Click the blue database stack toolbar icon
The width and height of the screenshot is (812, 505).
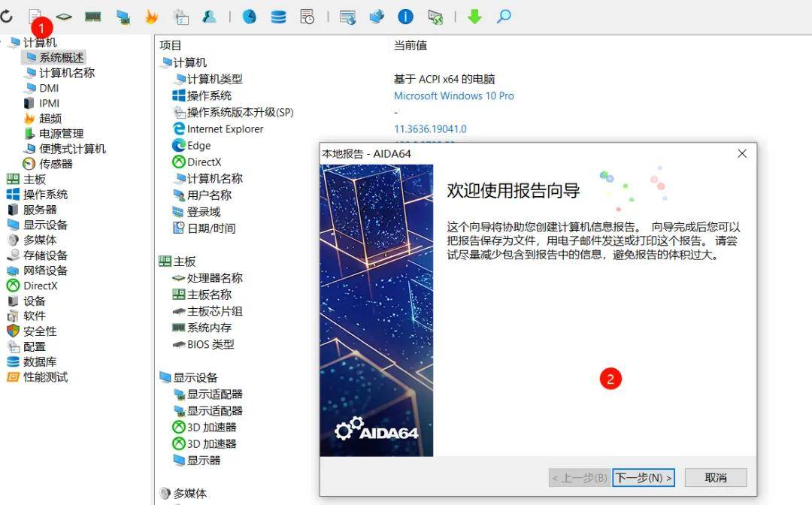278,17
